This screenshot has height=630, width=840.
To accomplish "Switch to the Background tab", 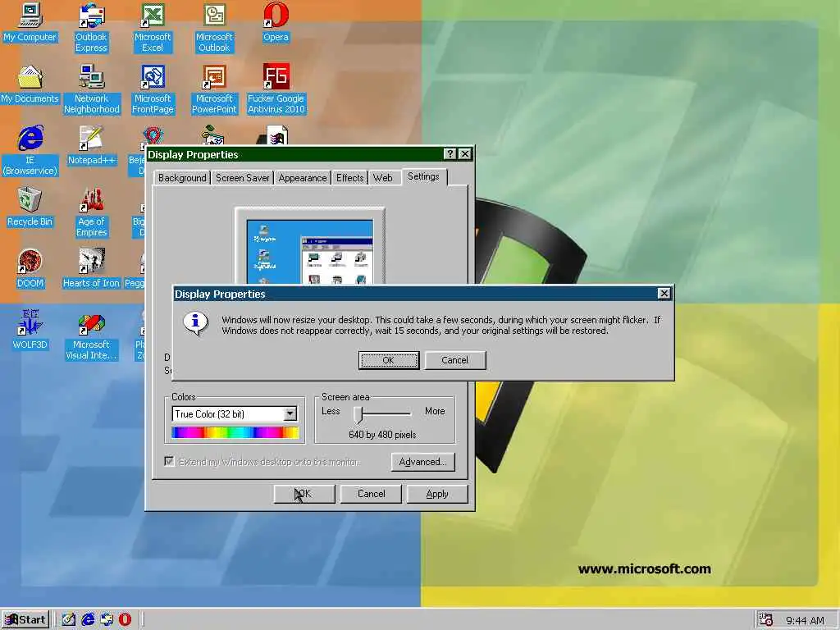I will [x=182, y=178].
